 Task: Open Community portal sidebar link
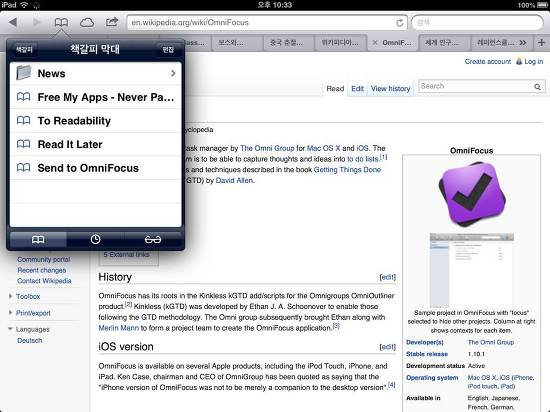43,259
